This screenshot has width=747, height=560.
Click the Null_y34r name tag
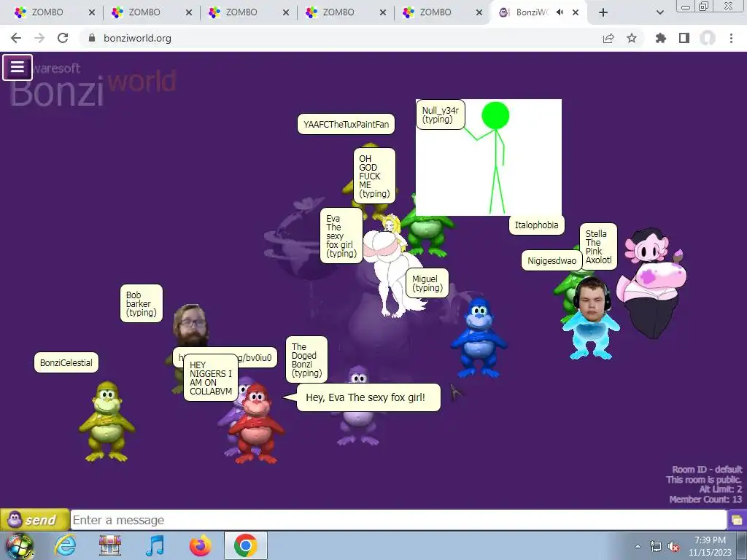pos(440,114)
